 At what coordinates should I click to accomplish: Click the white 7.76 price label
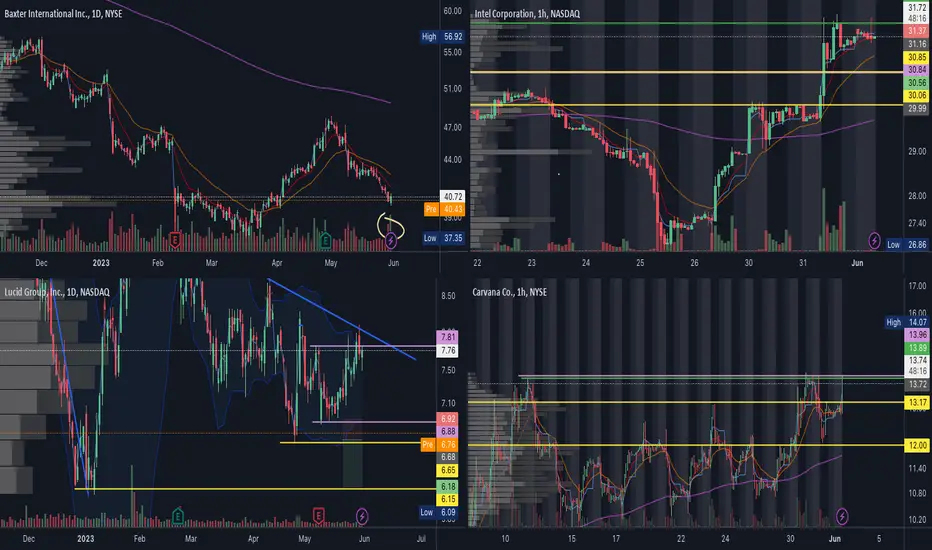click(448, 350)
